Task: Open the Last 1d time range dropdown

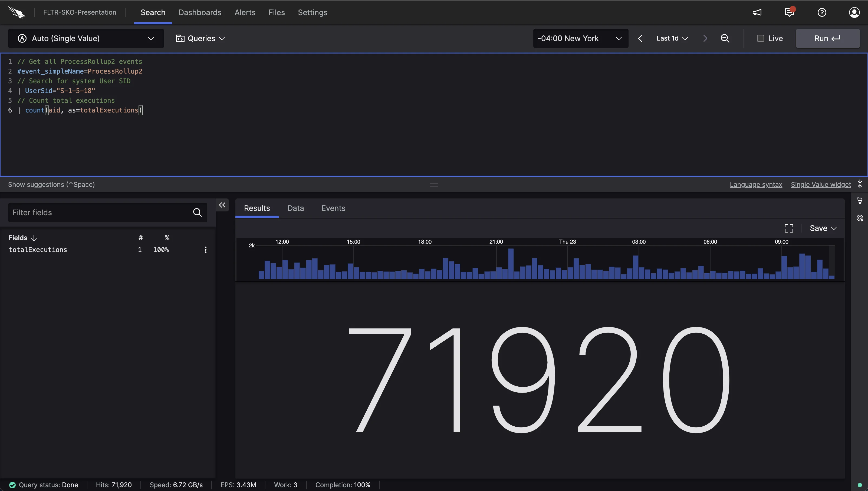Action: [x=672, y=38]
